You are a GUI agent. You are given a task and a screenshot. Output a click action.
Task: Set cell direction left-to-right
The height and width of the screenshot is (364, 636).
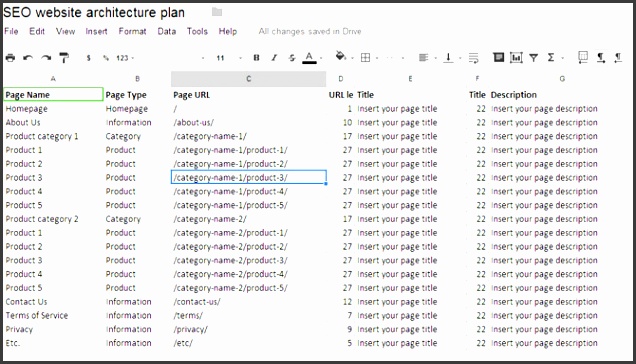pos(601,58)
